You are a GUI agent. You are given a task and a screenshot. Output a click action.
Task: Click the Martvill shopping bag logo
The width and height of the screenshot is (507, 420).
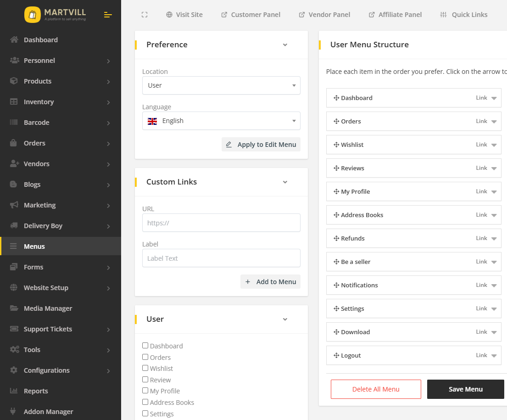(32, 15)
